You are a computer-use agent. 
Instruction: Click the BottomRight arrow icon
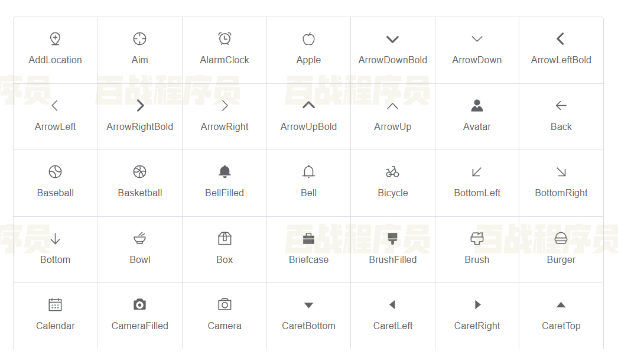point(561,172)
